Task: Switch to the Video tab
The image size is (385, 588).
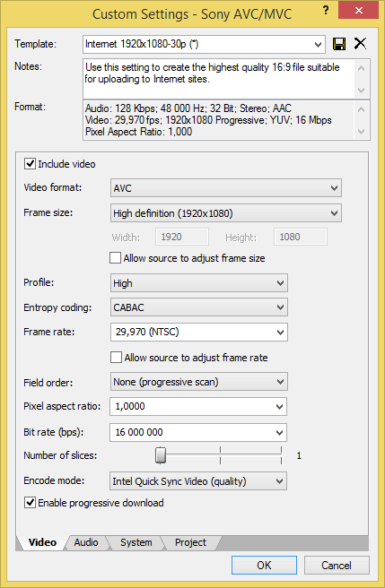Action: tap(42, 542)
